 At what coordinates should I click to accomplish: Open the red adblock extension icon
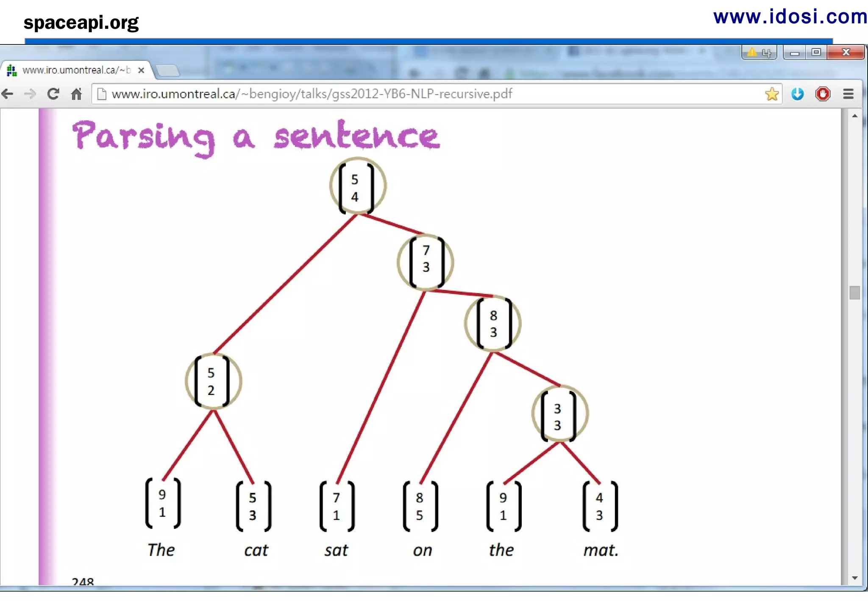[823, 94]
